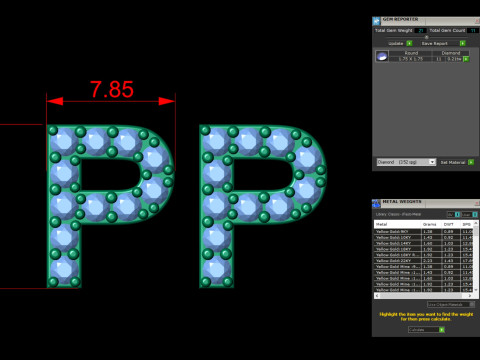Click the green arrow beside the 0.21 gem weight

[x=466, y=59]
